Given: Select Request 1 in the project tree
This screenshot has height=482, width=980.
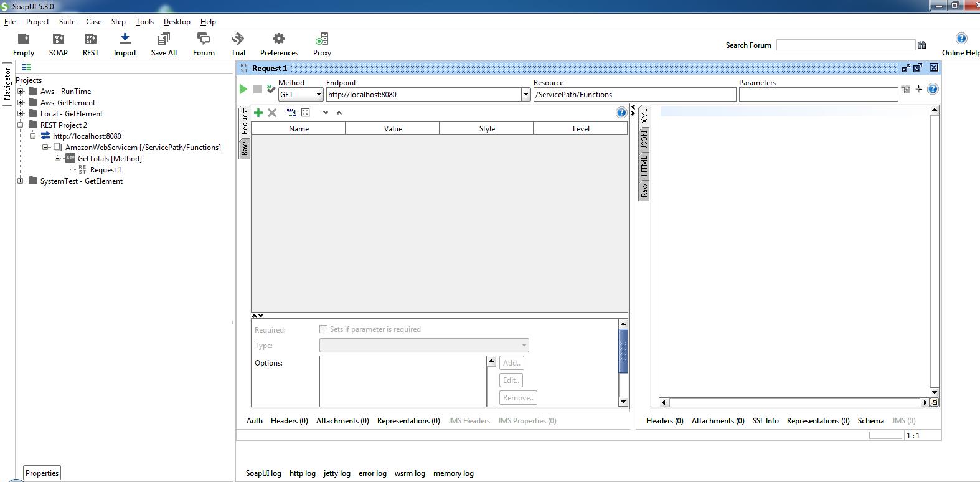Looking at the screenshot, I should point(106,170).
